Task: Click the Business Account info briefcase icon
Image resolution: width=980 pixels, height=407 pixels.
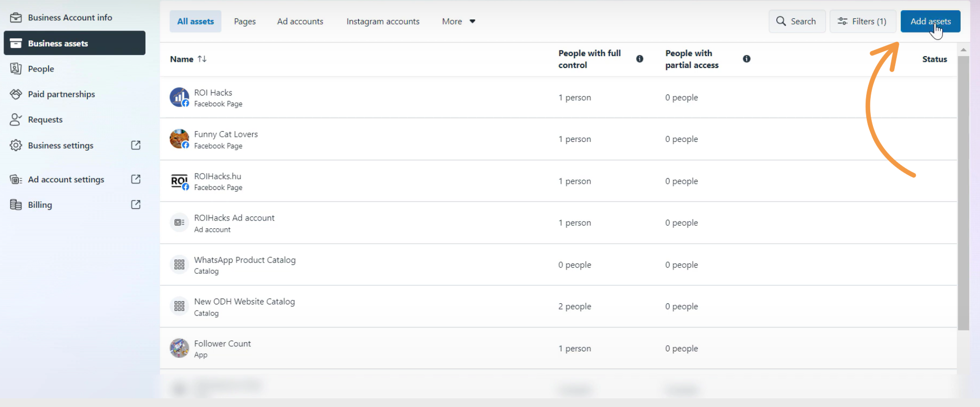Action: tap(16, 17)
